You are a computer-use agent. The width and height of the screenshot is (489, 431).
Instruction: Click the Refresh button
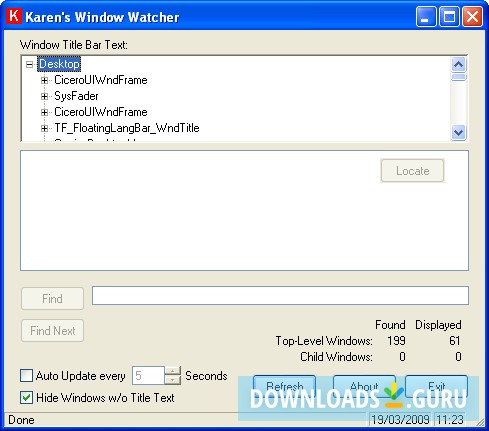tap(284, 386)
